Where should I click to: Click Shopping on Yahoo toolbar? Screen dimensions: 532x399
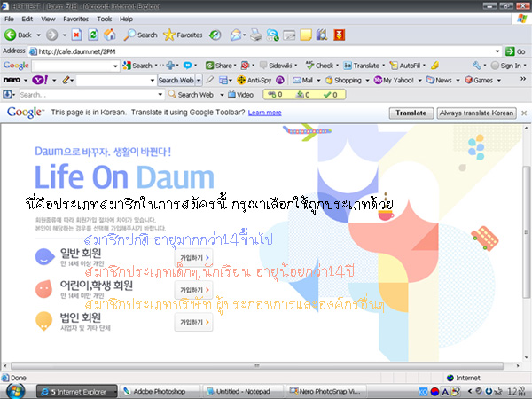pyautogui.click(x=344, y=81)
